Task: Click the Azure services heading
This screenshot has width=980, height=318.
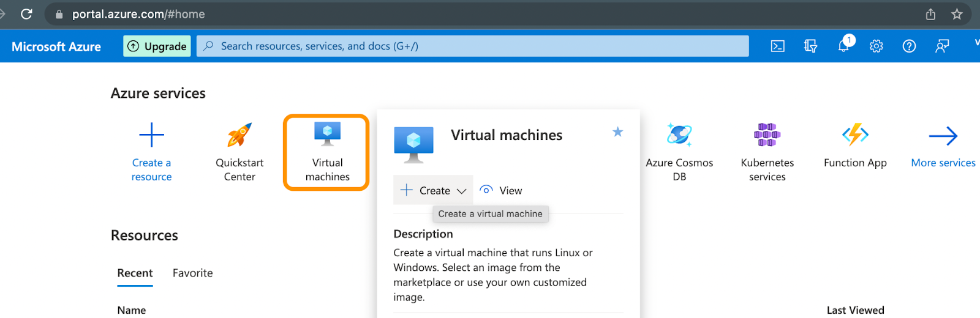Action: point(158,93)
